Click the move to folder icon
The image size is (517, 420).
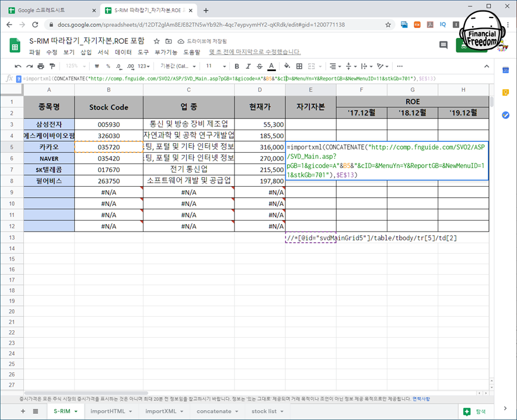(169, 41)
